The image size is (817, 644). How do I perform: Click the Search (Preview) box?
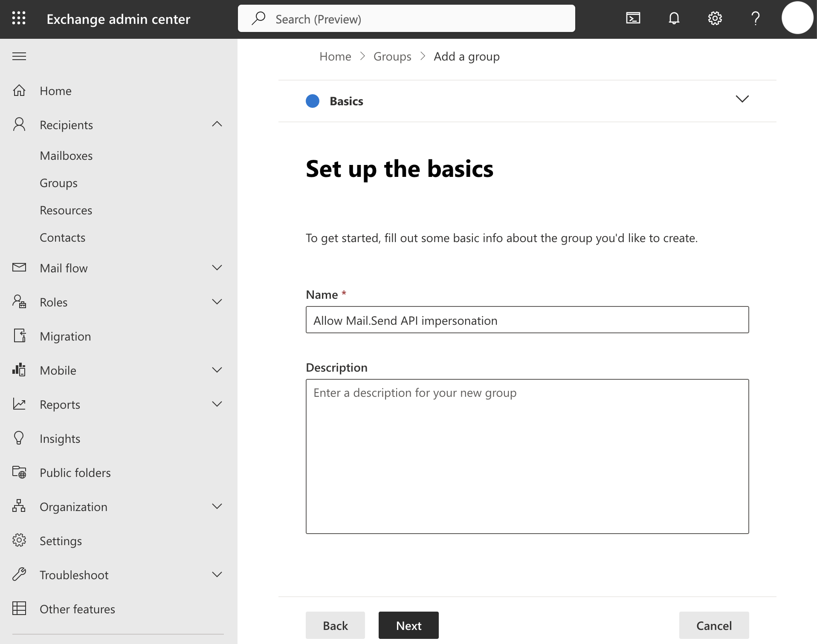406,19
